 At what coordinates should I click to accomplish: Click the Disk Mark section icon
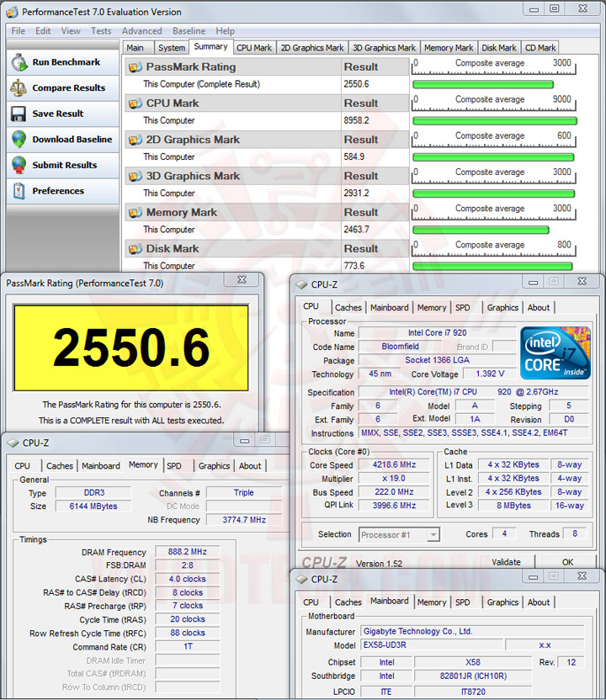coord(136,249)
